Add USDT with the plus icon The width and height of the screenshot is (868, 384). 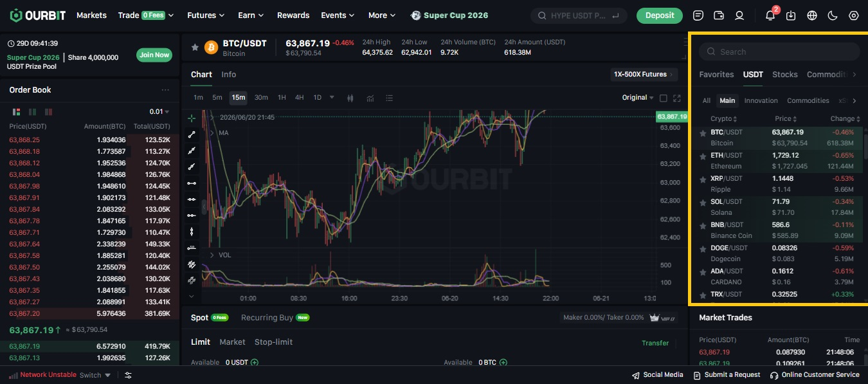click(255, 362)
